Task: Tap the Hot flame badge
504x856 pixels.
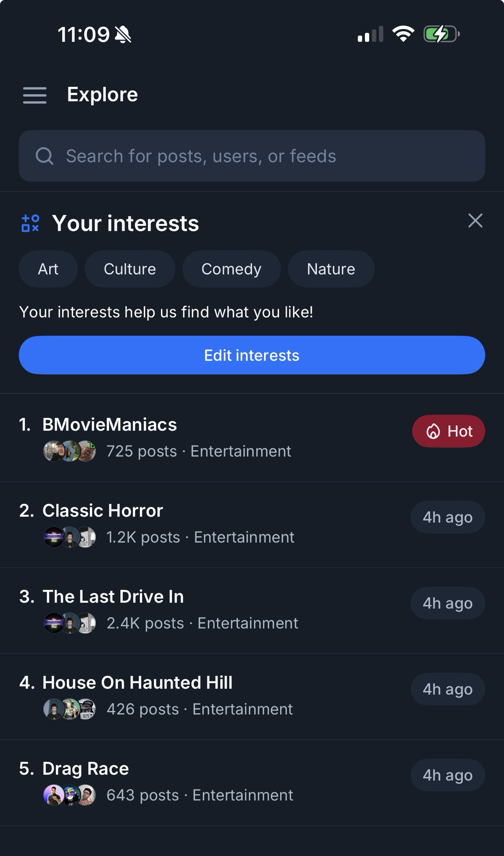Action: click(448, 431)
